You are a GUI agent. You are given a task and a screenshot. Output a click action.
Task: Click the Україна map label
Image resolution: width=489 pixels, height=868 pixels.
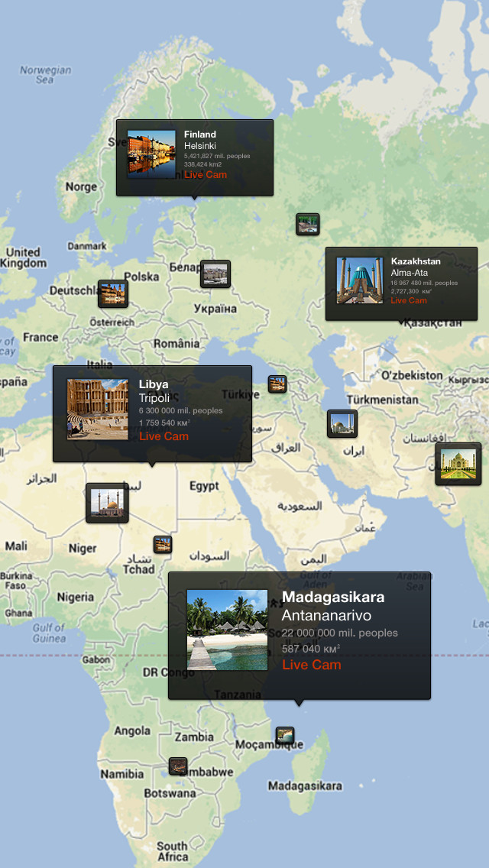(x=215, y=309)
